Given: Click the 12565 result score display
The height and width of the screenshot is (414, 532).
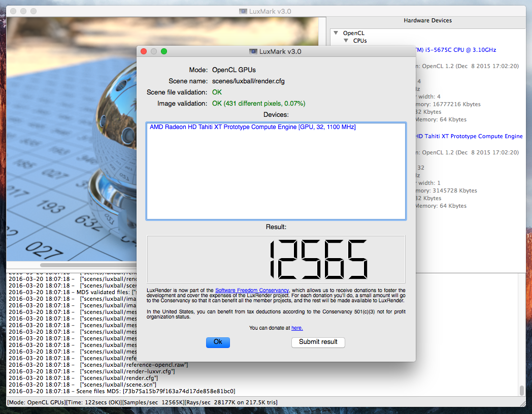Looking at the screenshot, I should 276,259.
